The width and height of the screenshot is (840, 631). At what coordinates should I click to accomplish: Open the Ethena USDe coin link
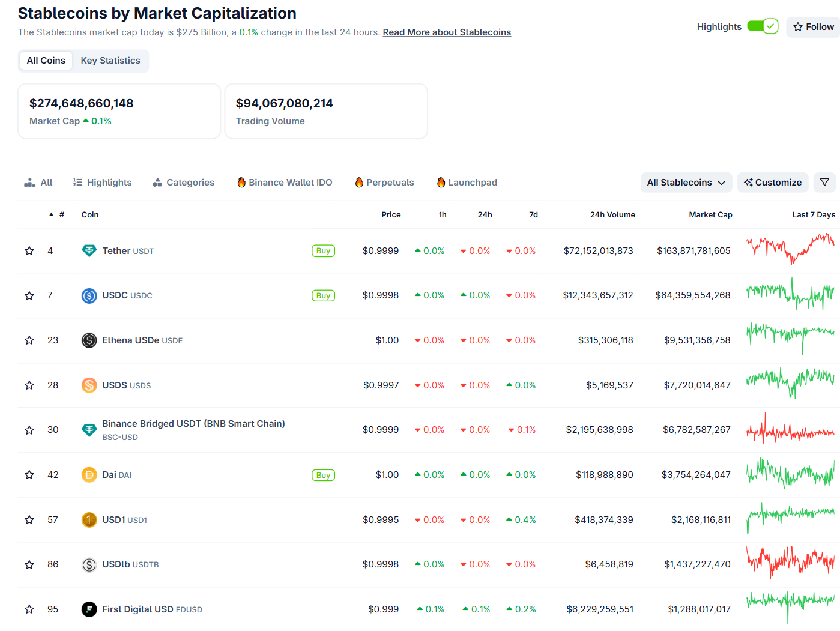[x=142, y=340]
